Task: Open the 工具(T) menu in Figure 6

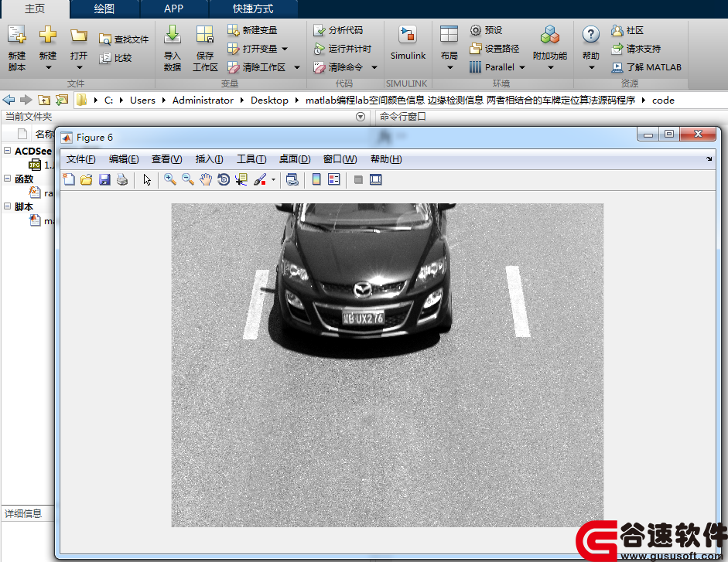Action: point(251,159)
